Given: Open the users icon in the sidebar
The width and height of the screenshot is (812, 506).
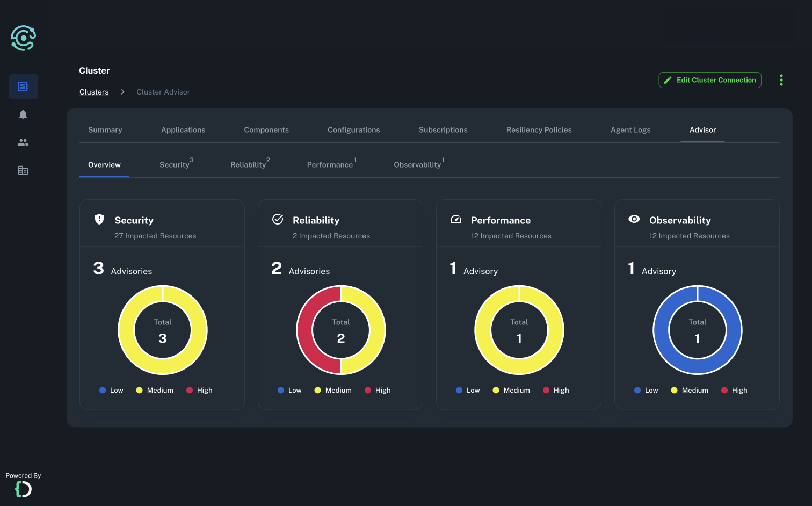Looking at the screenshot, I should [23, 142].
